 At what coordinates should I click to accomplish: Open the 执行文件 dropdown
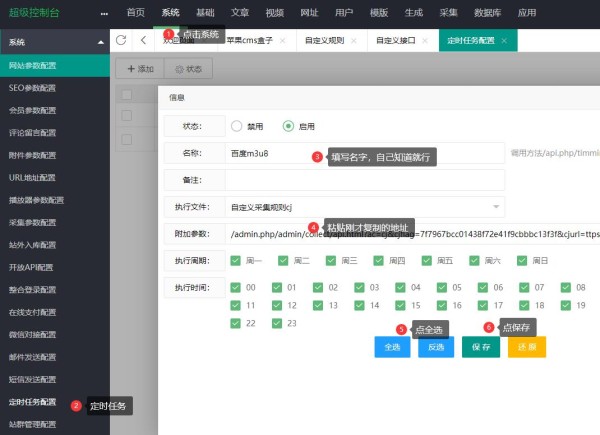[365, 207]
